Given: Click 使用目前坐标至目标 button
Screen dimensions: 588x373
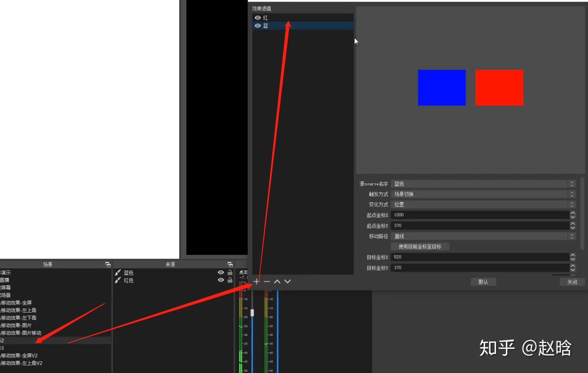Looking at the screenshot, I should coord(420,247).
